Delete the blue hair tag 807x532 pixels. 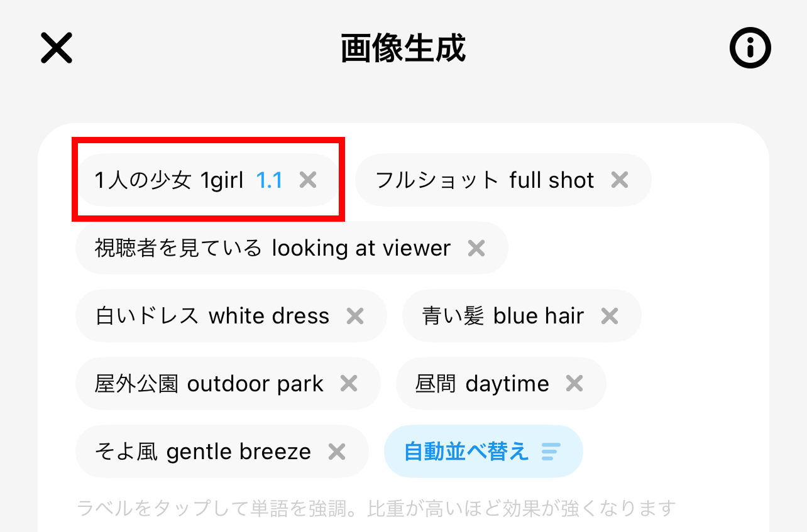coord(610,316)
